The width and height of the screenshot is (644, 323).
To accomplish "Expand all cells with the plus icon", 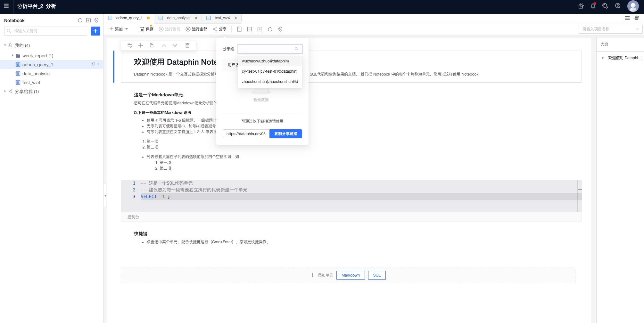I will (260, 29).
